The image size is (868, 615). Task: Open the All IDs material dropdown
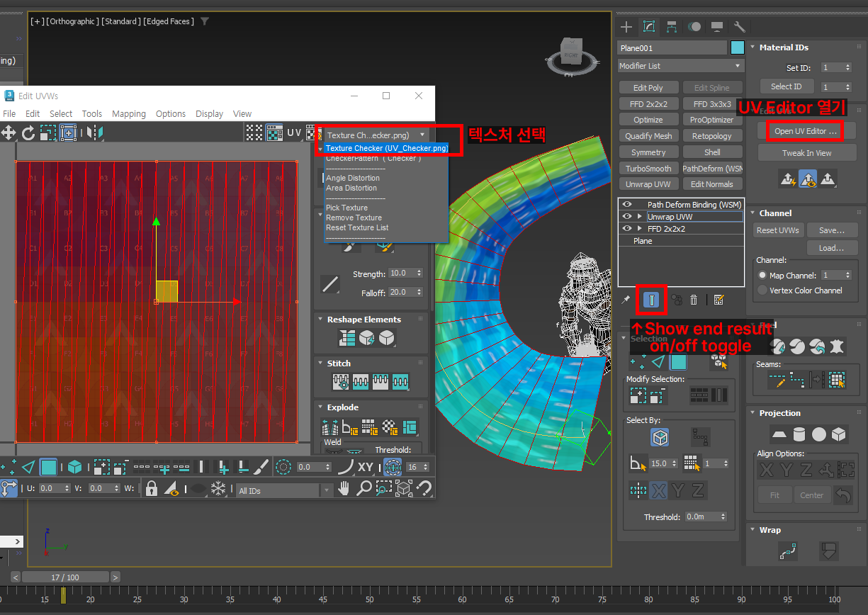coord(285,490)
